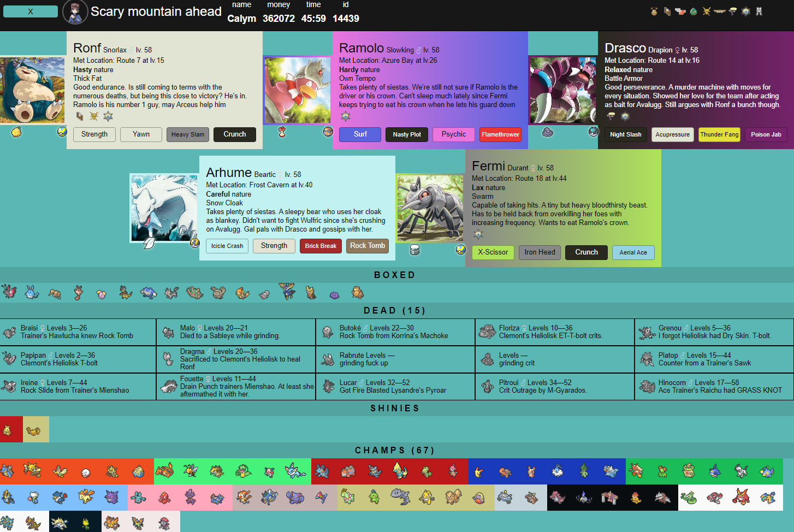Click the Psychic badge ring icon
This screenshot has height=532, width=794.
[x=733, y=11]
